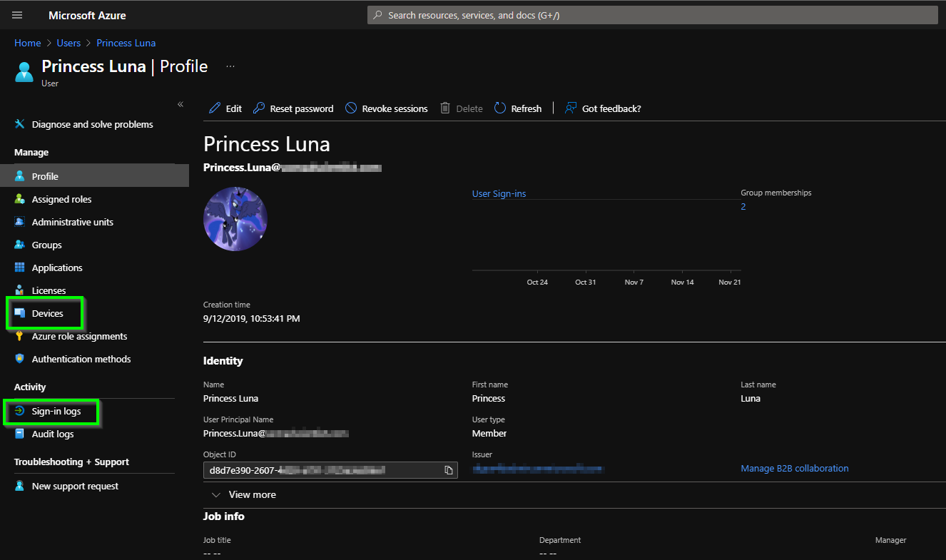Open Azure role assignments
Image resolution: width=946 pixels, height=560 pixels.
coord(80,336)
